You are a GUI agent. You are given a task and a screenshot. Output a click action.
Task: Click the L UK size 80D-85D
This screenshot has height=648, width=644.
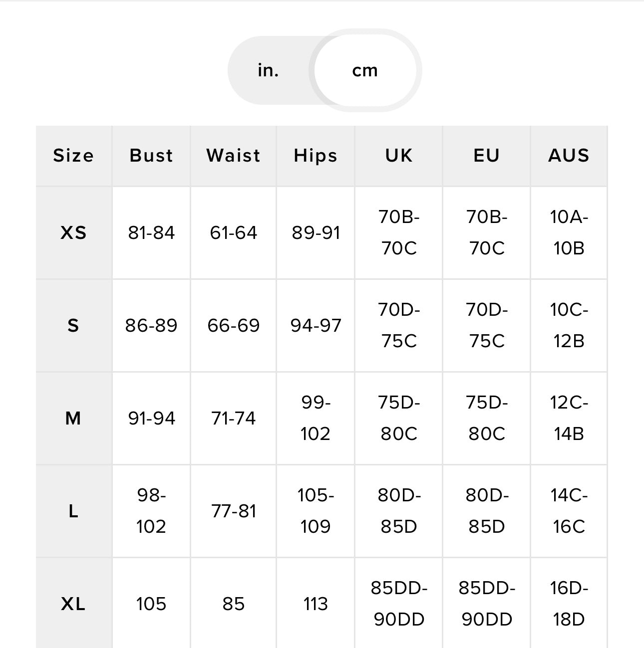tap(399, 511)
